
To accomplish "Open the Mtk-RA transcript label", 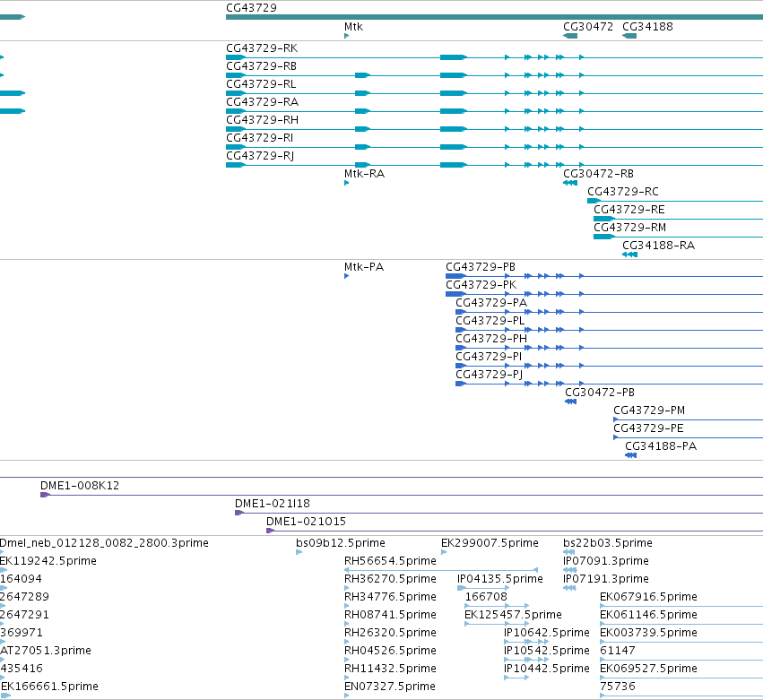I will 365,174.
